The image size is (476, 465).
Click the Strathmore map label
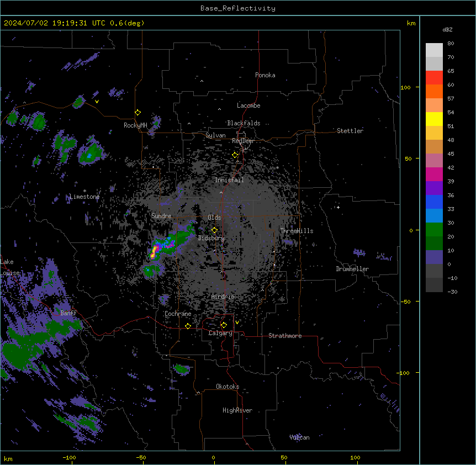pyautogui.click(x=285, y=336)
